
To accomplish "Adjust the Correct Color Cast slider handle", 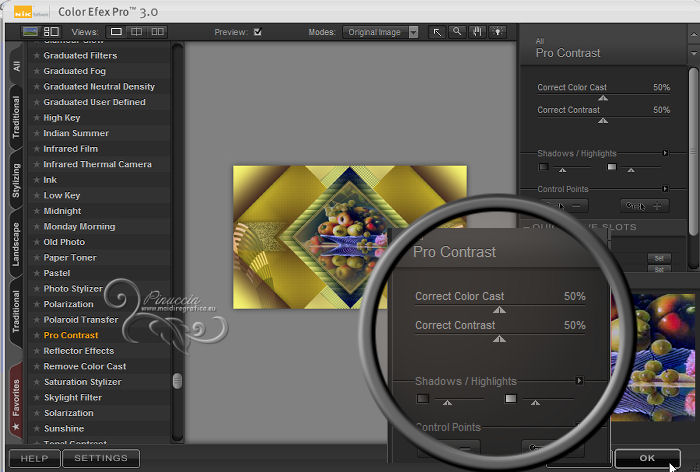I will click(603, 98).
